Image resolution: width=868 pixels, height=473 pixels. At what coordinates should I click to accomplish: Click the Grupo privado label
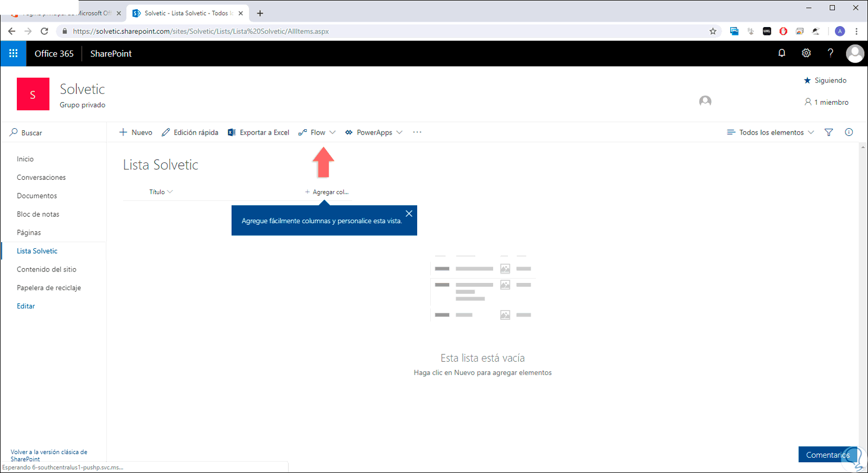[x=82, y=105]
